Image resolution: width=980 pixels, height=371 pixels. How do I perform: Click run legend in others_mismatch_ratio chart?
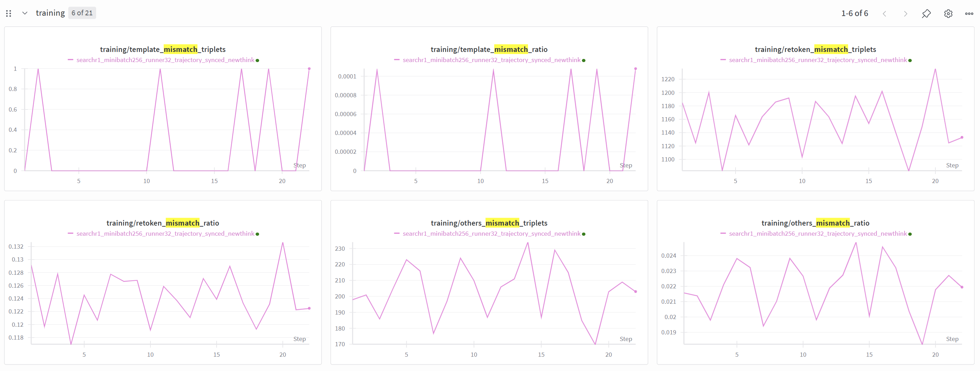pyautogui.click(x=818, y=234)
